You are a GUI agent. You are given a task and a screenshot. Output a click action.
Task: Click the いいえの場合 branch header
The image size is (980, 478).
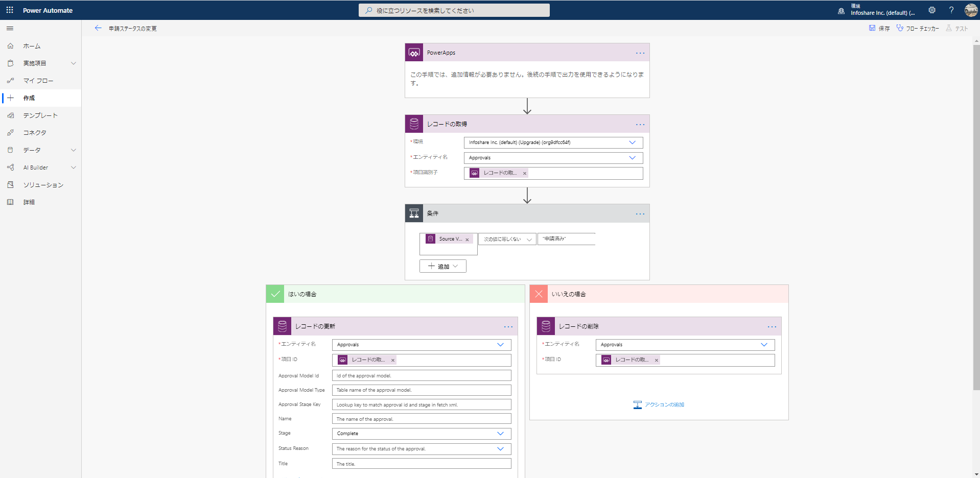tap(659, 294)
